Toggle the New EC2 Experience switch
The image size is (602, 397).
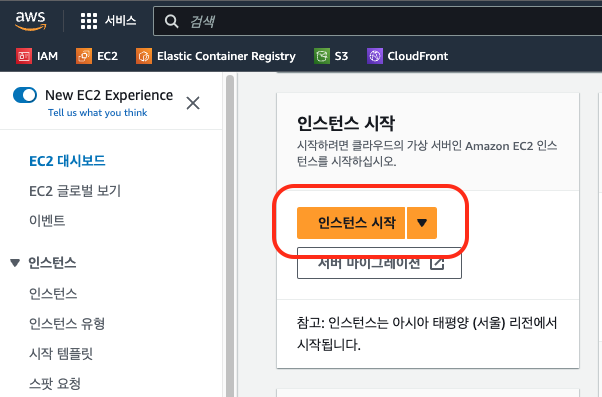pyautogui.click(x=25, y=95)
